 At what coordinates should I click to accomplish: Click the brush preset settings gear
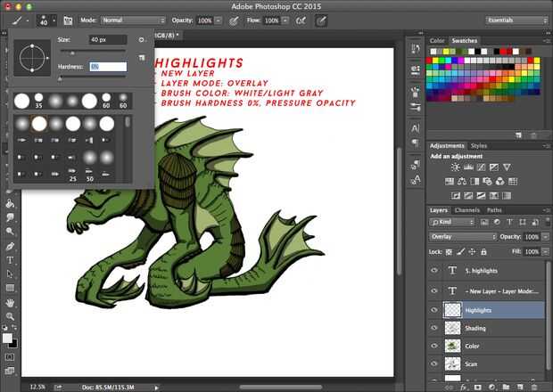(142, 40)
